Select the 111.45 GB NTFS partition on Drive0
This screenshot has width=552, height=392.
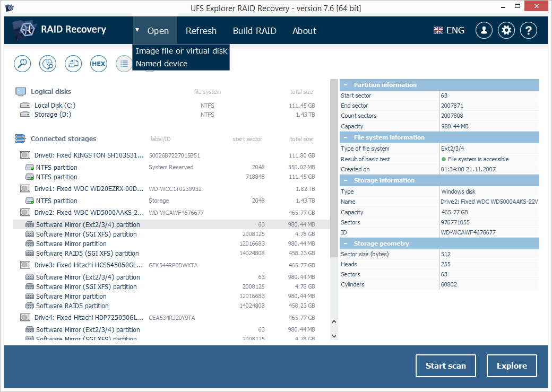[x=171, y=177]
